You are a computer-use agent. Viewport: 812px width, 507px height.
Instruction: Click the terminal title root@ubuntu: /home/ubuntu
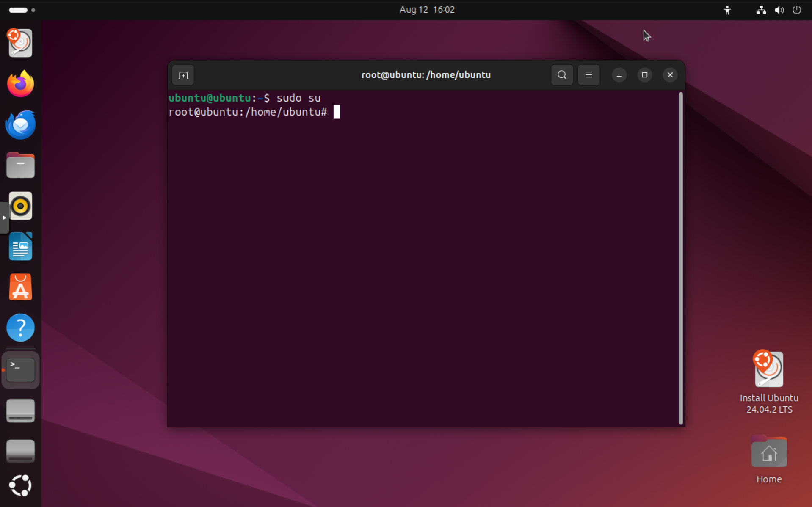[426, 75]
